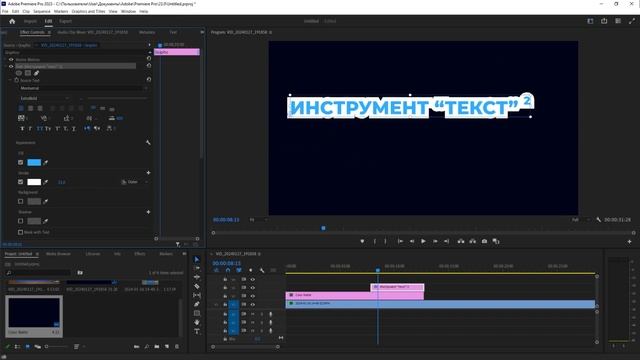Screen dimensions: 640x360
Task: Switch to the Import tab
Action: 30,21
